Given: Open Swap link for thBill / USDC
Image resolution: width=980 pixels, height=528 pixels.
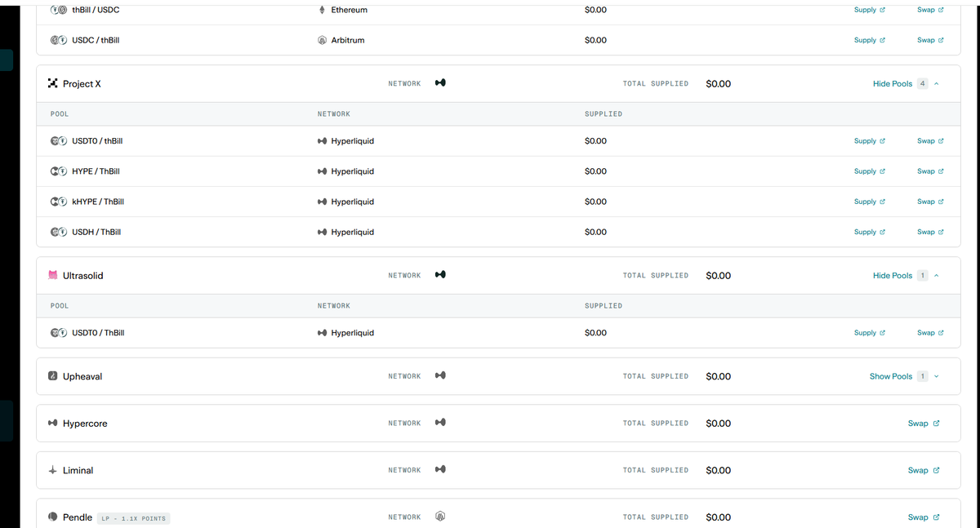Looking at the screenshot, I should click(930, 10).
